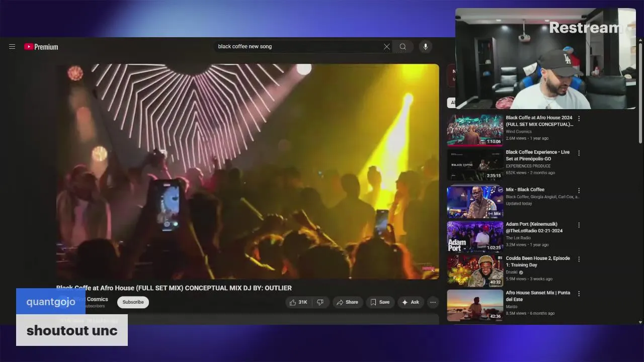Click the main video player area

pos(248,171)
